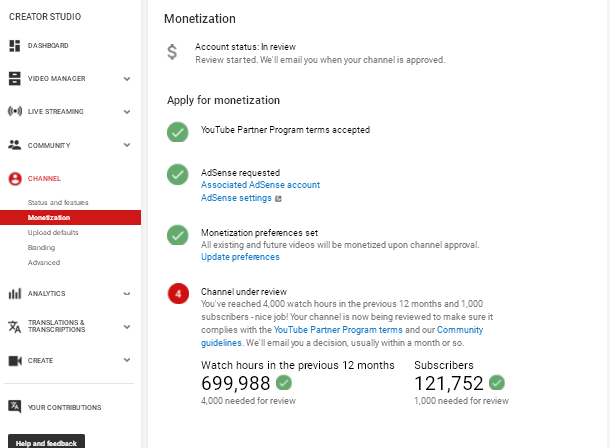Click '1,000 needed for review' text
The height and width of the screenshot is (448, 610).
click(461, 401)
